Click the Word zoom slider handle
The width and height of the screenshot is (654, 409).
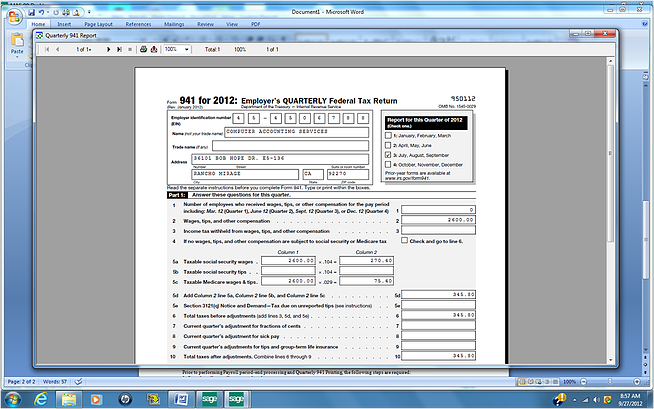click(x=610, y=381)
